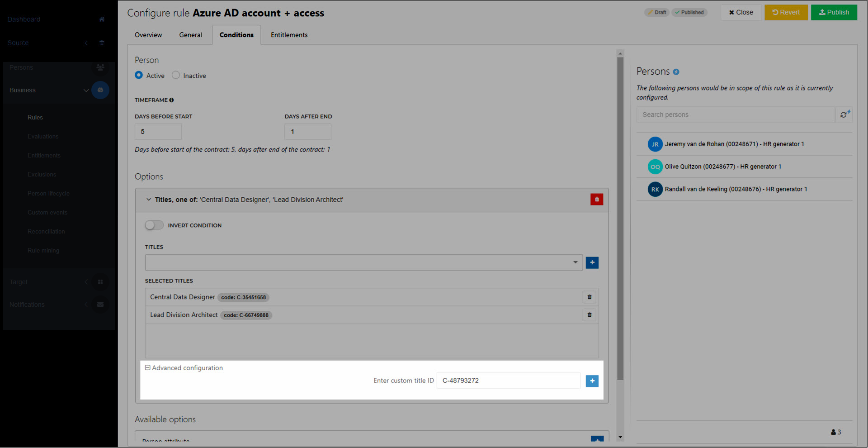The height and width of the screenshot is (448, 868).
Task: Open Custom events in the sidebar
Action: click(x=47, y=213)
